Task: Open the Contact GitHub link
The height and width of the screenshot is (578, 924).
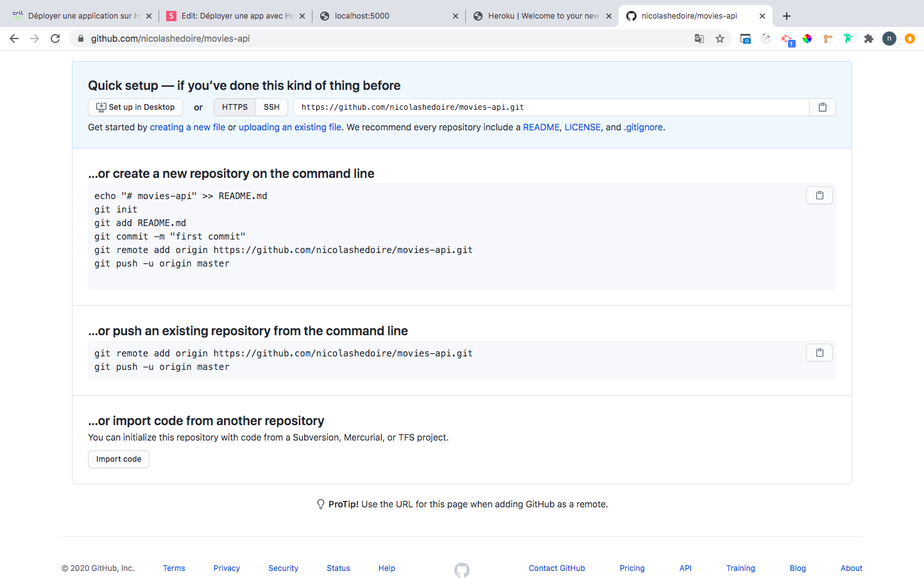Action: [557, 568]
